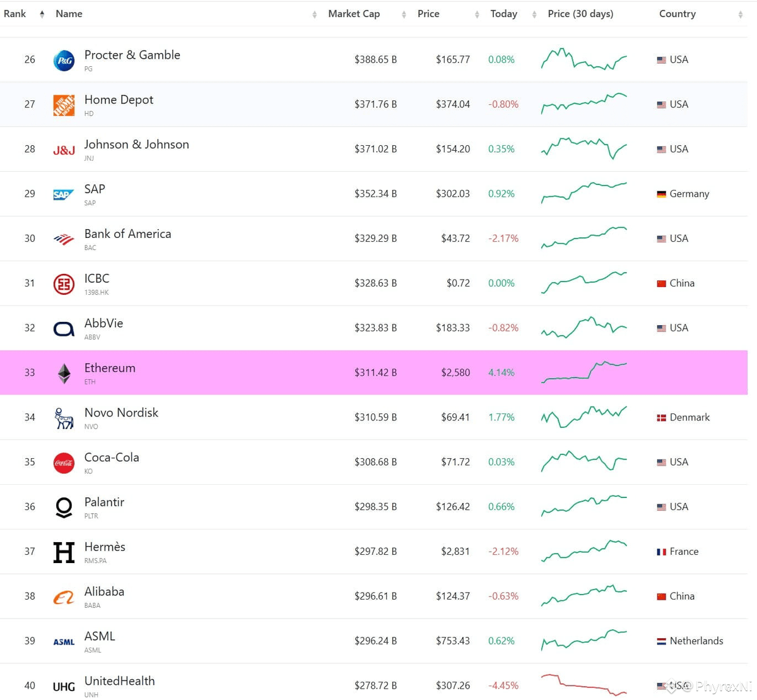The image size is (757, 700).
Task: Click rank number 33
Action: (30, 373)
